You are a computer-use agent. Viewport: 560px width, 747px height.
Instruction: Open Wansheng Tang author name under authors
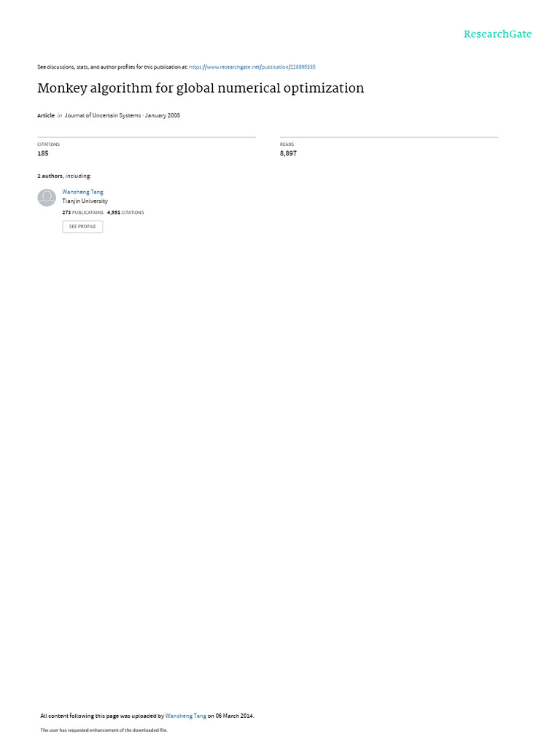(83, 192)
